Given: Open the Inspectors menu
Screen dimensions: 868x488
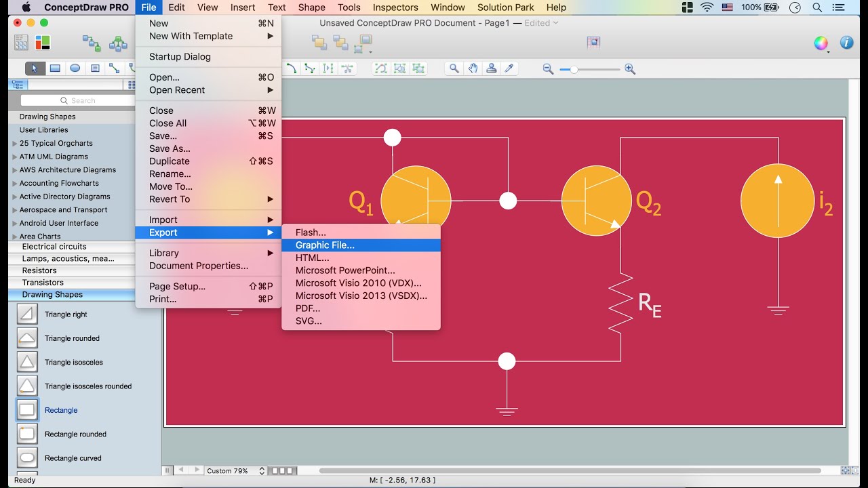Looking at the screenshot, I should (395, 7).
